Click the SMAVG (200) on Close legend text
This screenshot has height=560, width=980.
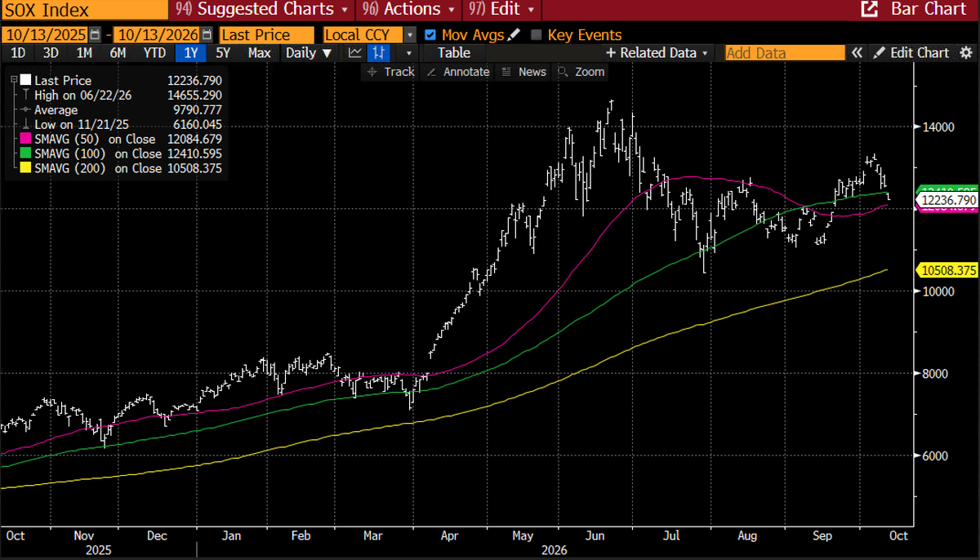click(98, 169)
